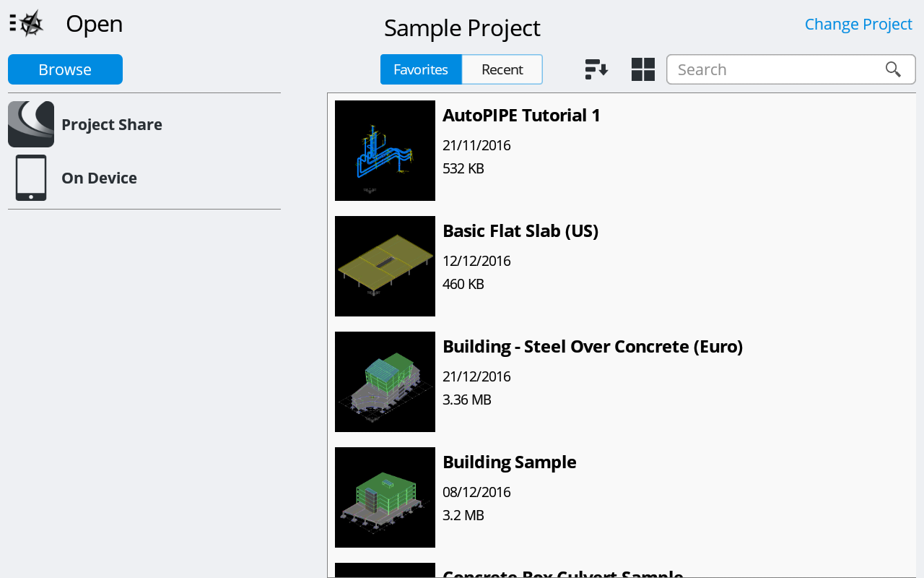Open the Building Sample thumbnail

tap(385, 497)
